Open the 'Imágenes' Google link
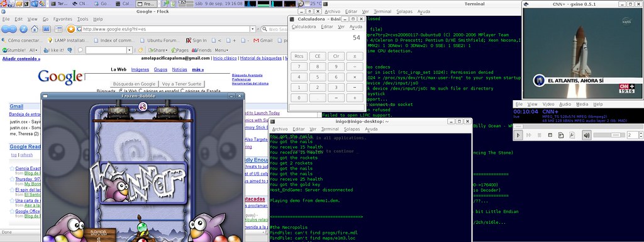 click(x=140, y=69)
